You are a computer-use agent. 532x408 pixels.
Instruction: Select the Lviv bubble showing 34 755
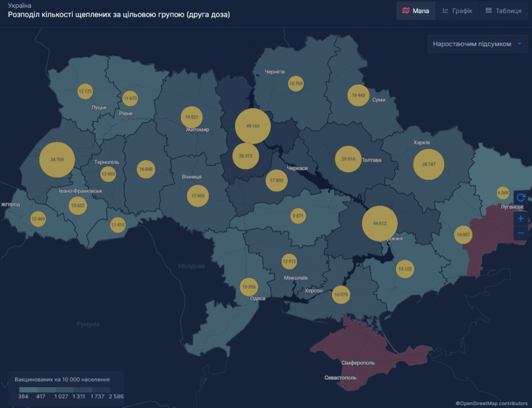(x=57, y=160)
